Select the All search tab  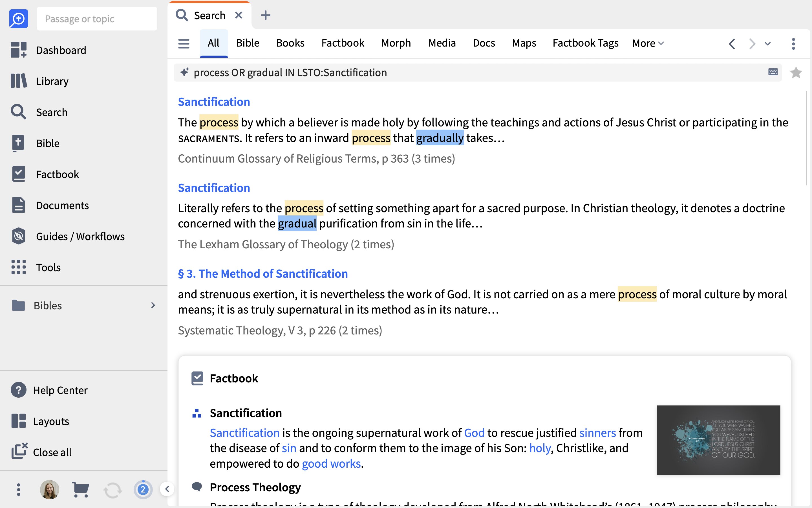click(x=213, y=43)
